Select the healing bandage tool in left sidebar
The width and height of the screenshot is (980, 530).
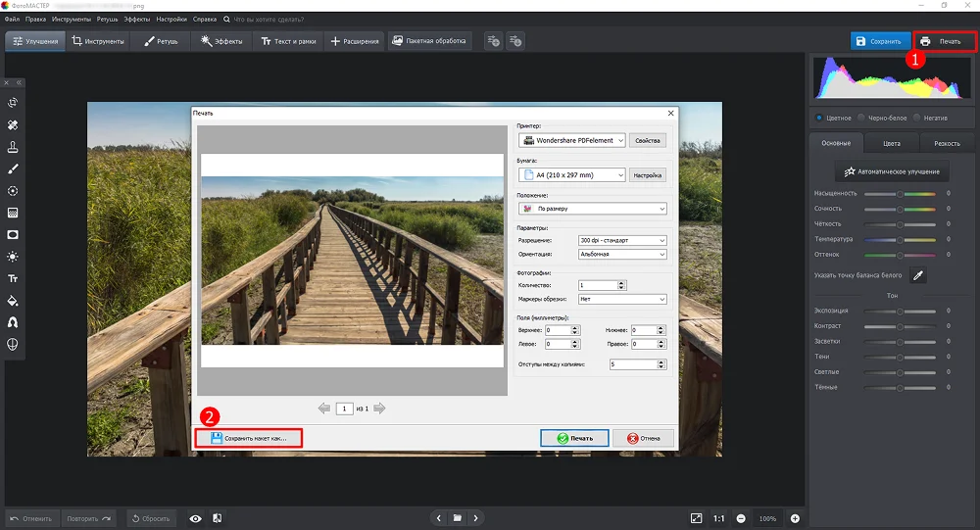pos(13,125)
